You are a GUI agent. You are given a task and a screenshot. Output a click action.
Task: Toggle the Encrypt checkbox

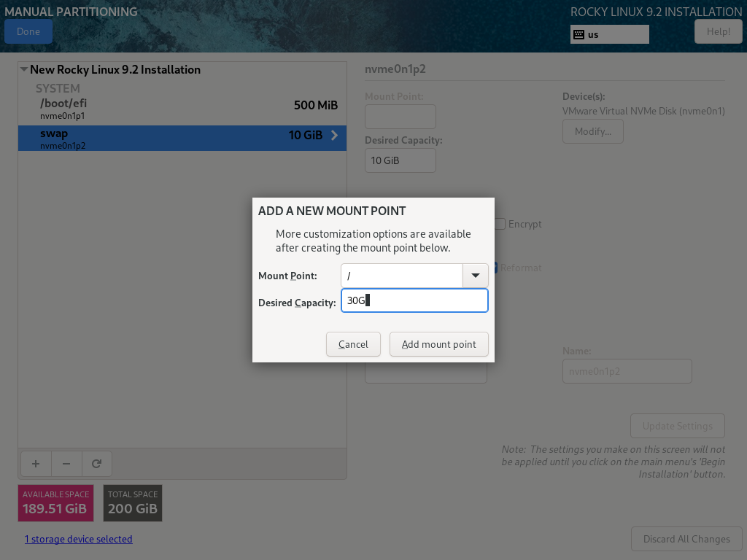pos(500,224)
